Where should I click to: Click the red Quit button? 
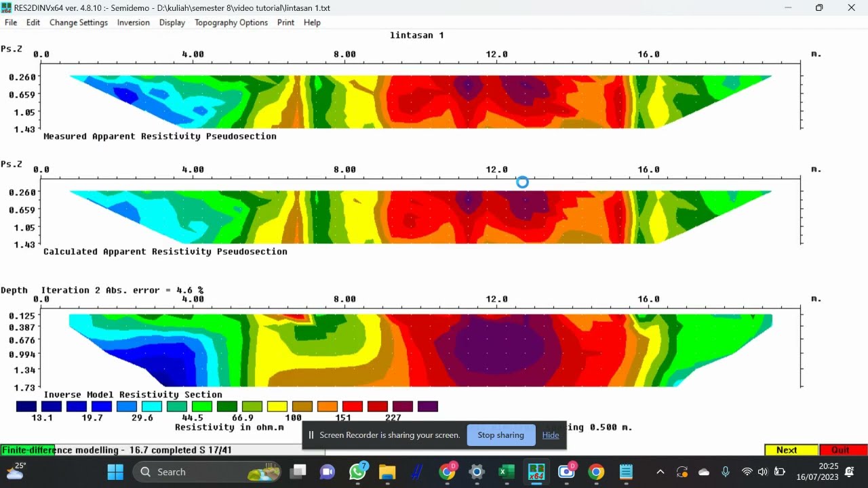(843, 450)
